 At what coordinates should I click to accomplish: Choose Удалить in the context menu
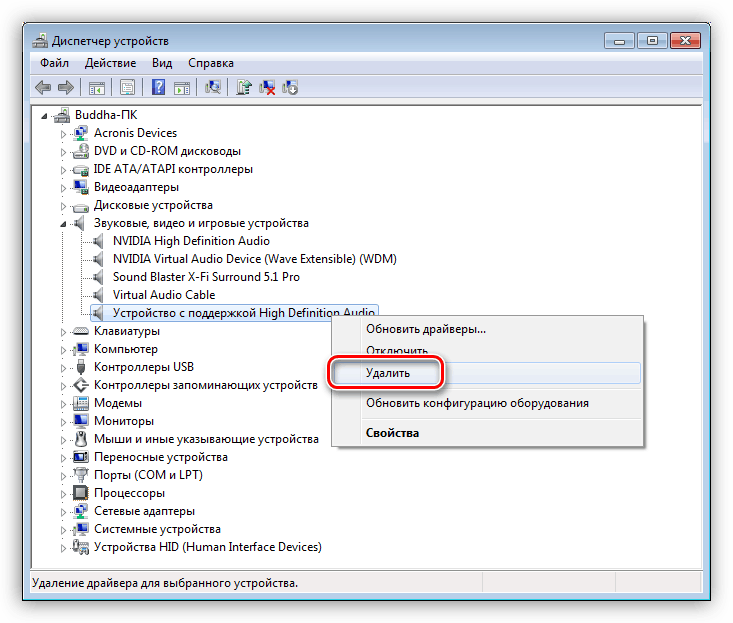point(487,373)
